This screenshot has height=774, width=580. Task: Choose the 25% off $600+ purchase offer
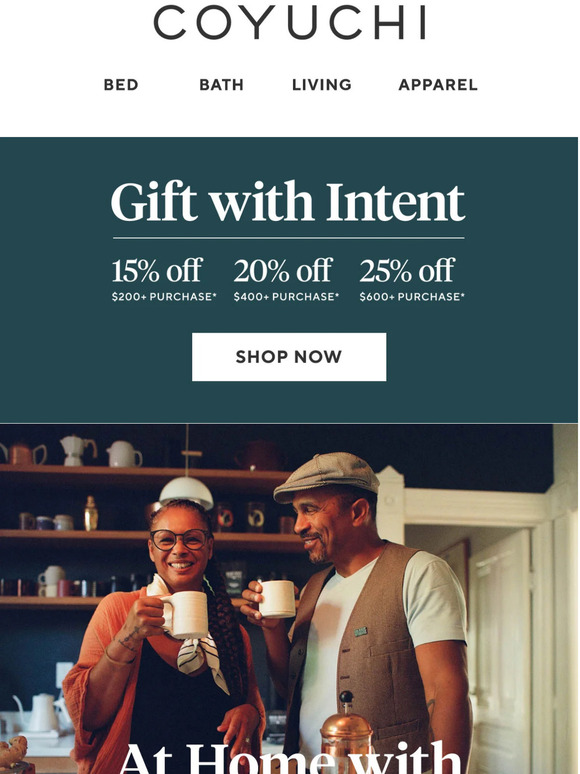coord(412,279)
